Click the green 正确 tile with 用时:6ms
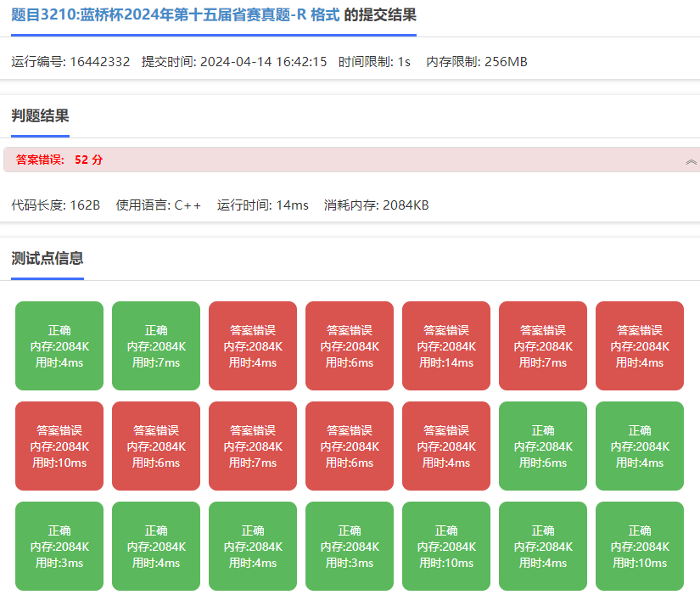Screen dimensions: 700x606 [543, 446]
